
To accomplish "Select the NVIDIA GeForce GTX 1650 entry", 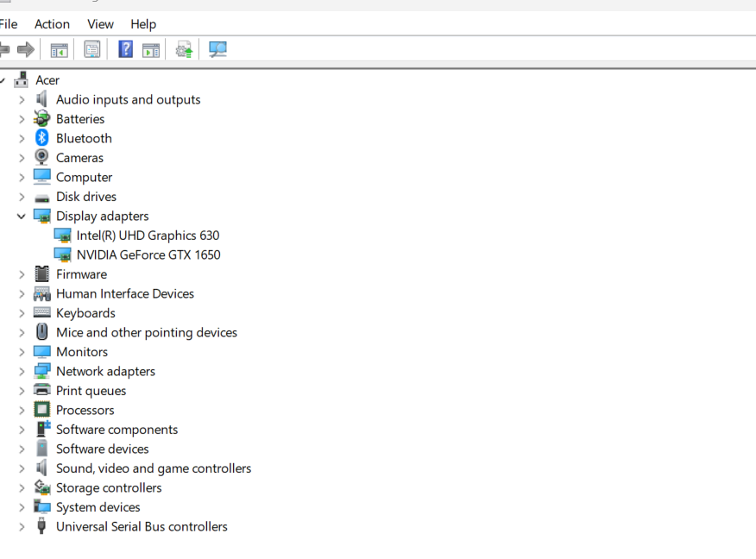I will (148, 254).
